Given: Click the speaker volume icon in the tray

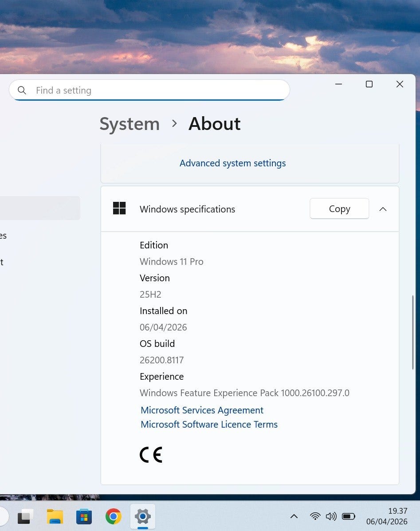Looking at the screenshot, I should pyautogui.click(x=331, y=516).
